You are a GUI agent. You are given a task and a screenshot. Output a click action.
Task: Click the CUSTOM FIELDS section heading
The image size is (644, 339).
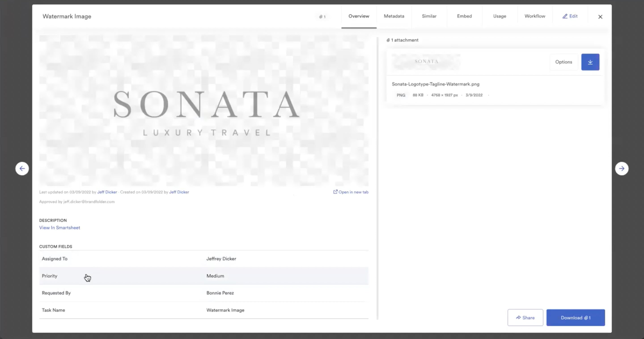[55, 246]
